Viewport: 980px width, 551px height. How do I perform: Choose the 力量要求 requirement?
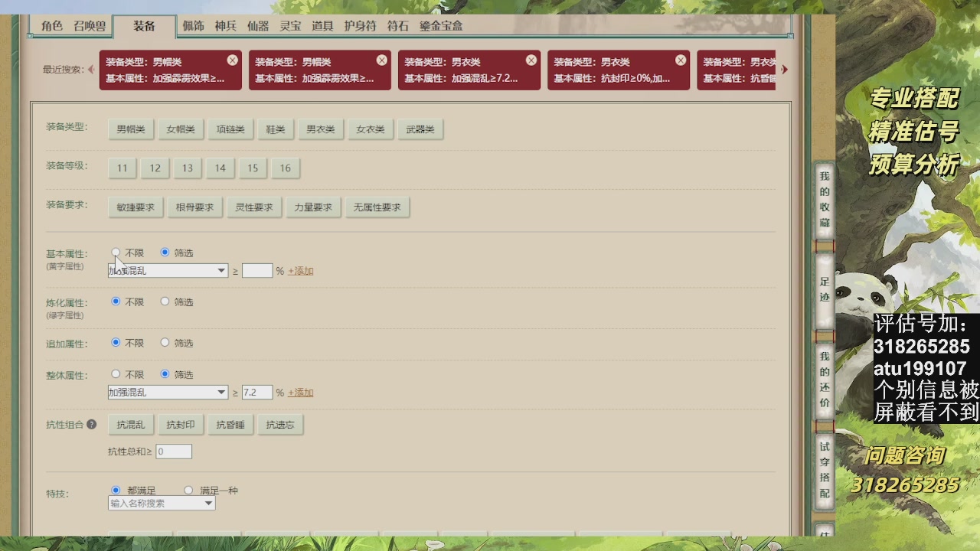point(314,207)
